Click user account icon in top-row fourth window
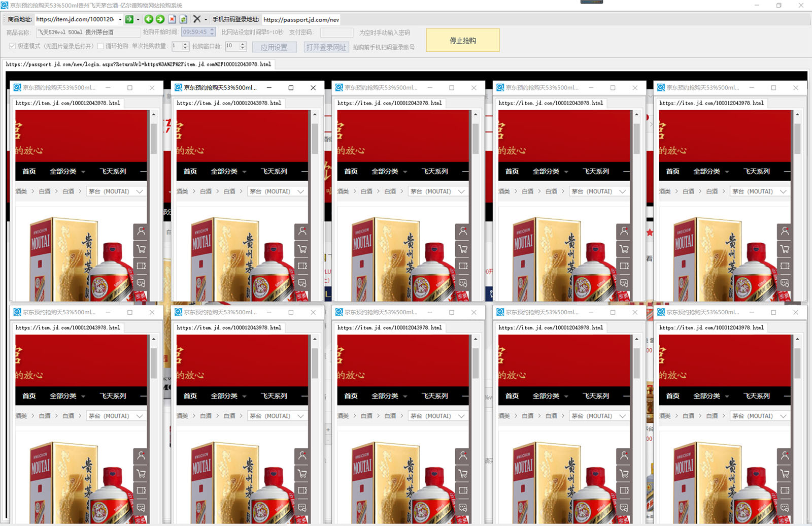 pyautogui.click(x=624, y=232)
